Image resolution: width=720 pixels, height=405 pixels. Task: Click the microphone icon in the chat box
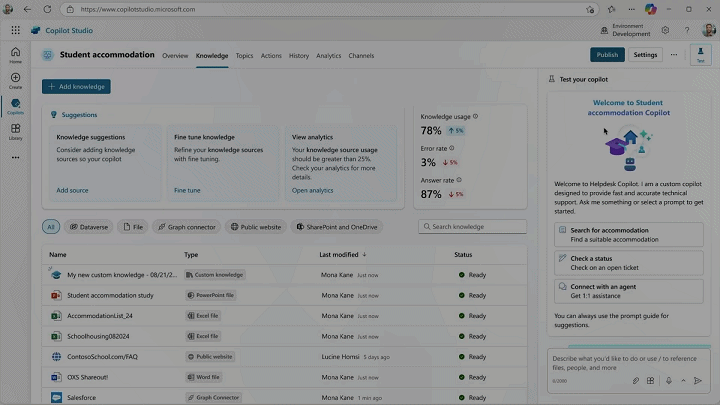(x=668, y=380)
